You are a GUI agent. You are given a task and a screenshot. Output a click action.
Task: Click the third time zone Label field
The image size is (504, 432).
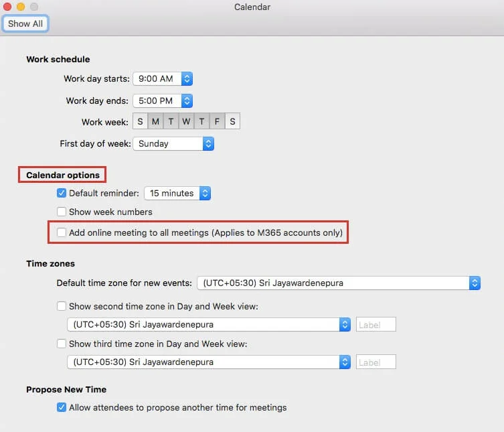[x=375, y=362]
